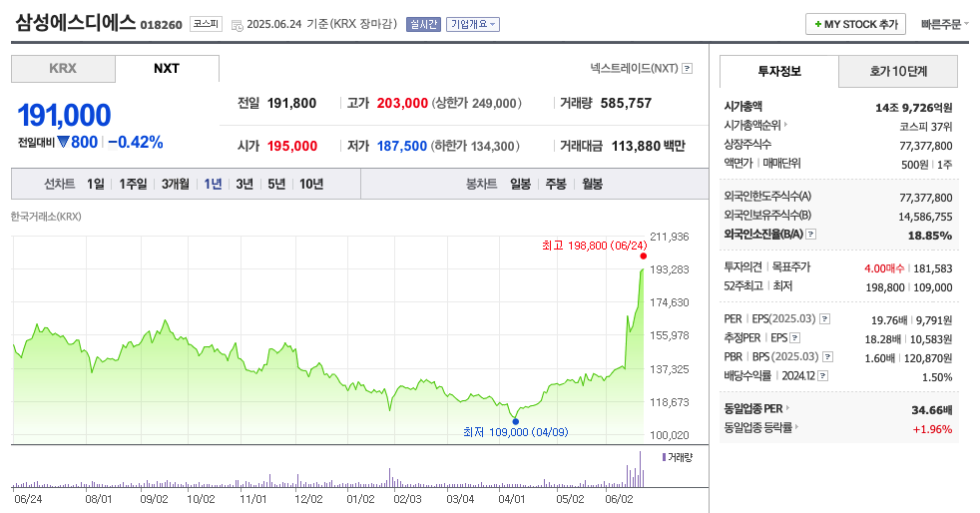Image resolution: width=980 pixels, height=513 pixels.
Task: Switch to the NXT tab
Action: (167, 69)
